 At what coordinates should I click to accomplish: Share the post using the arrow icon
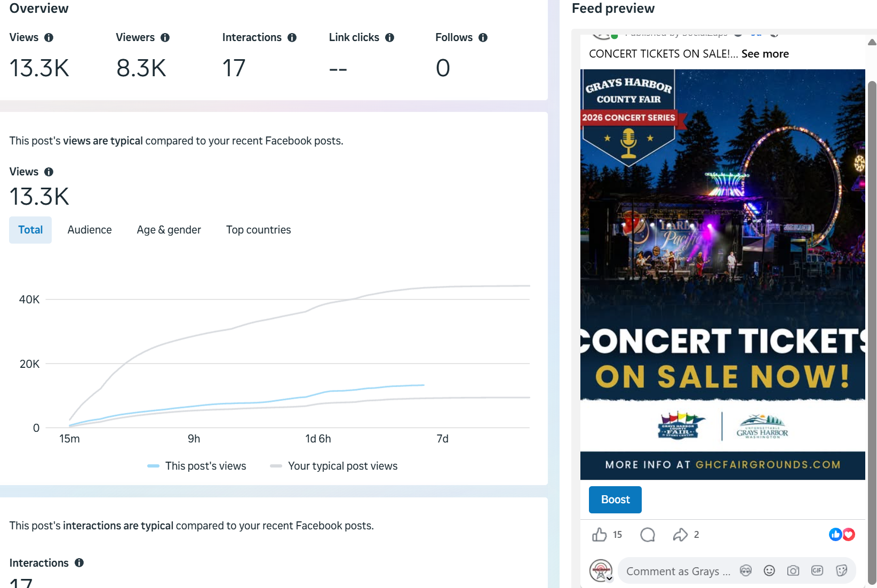point(680,534)
